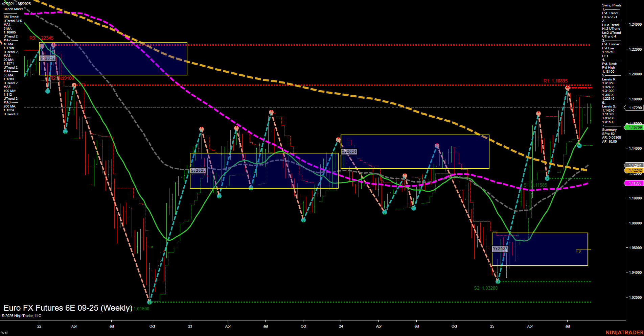Select the teal pivot low marker at 1.01600
Viewport: 644px width, 336px height.
pos(149,302)
